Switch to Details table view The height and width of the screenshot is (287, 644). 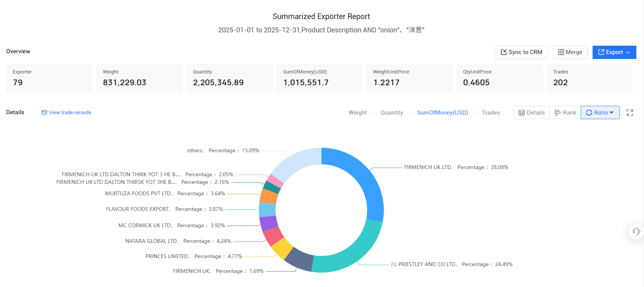(532, 113)
